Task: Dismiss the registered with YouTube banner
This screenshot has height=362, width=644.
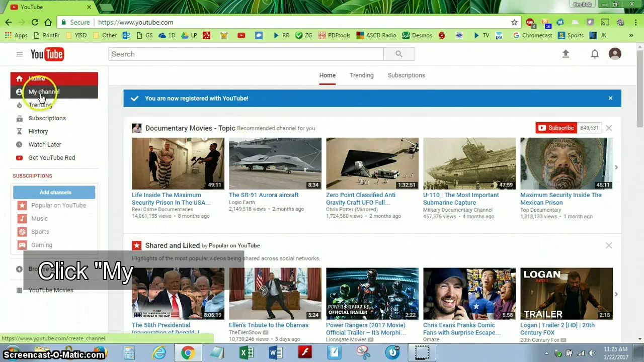Action: click(x=610, y=98)
